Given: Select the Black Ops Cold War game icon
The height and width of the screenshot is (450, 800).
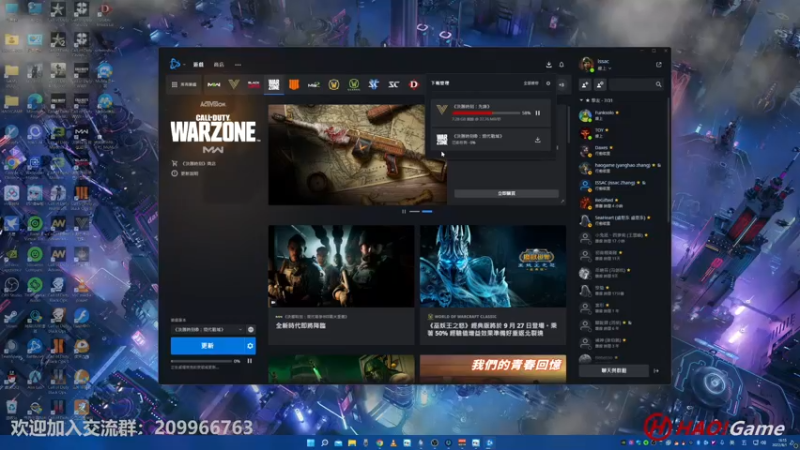Looking at the screenshot, I should coord(254,84).
